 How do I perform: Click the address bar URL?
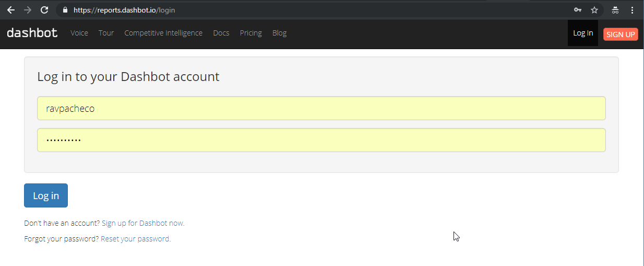124,10
